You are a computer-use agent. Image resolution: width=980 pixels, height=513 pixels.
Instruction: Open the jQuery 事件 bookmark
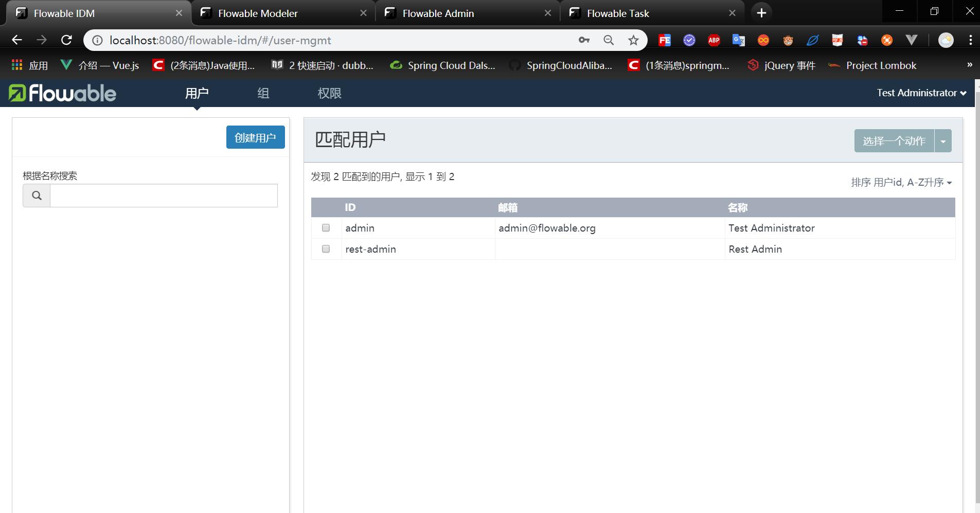click(781, 65)
